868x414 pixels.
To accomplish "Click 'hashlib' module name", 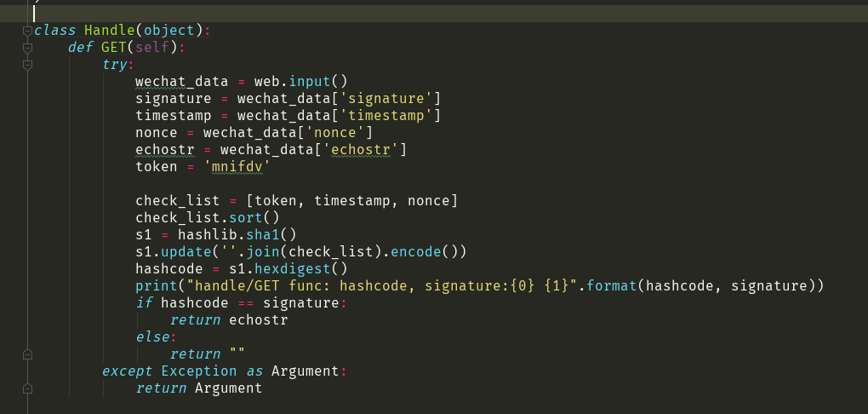I will coord(207,235).
